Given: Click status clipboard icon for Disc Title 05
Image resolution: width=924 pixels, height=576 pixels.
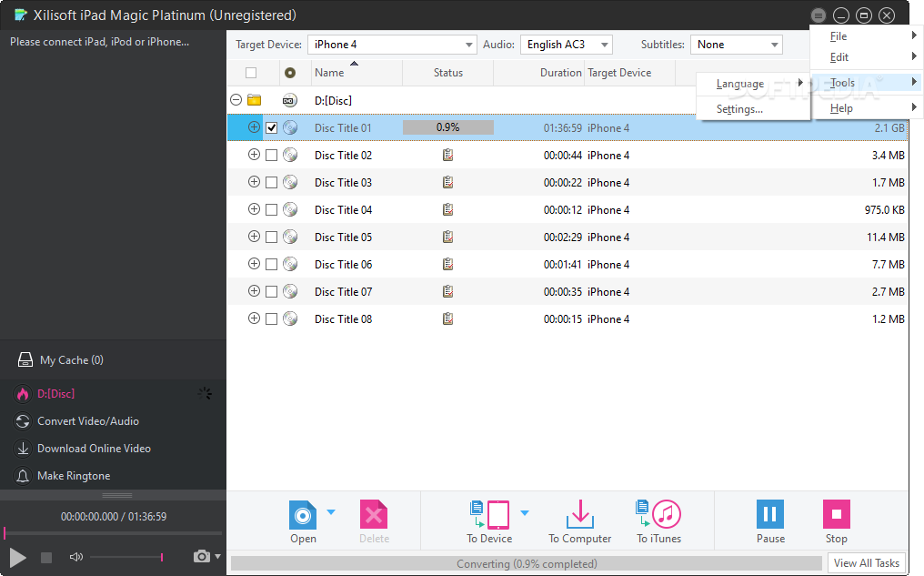Looking at the screenshot, I should pos(447,237).
